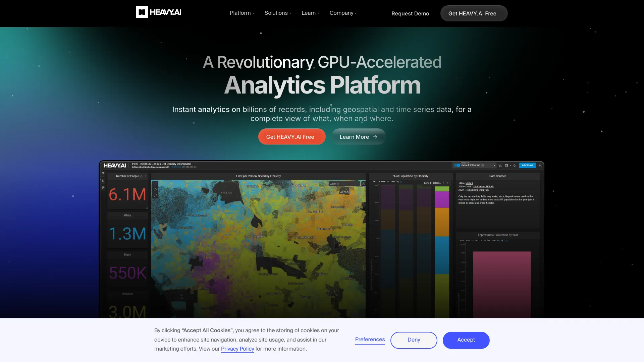Click the filter icon in dashboard toolbar
Screen dimensions: 644x362
[x=499, y=165]
